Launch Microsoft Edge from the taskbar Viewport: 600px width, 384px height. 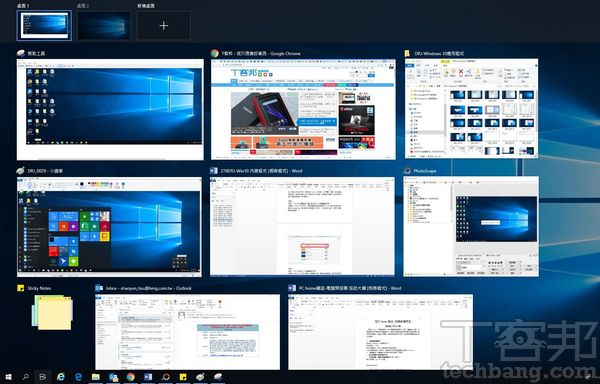[x=78, y=377]
